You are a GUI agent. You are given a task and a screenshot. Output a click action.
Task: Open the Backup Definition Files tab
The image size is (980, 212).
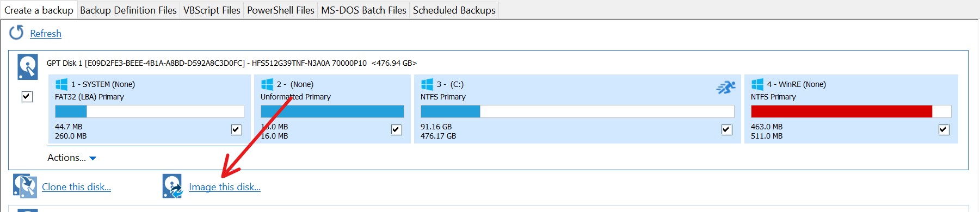point(128,10)
